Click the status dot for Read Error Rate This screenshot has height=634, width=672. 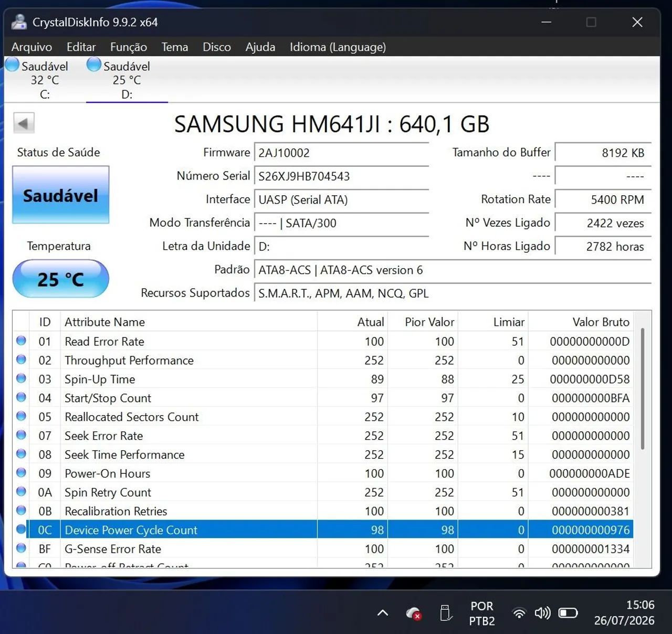[21, 341]
